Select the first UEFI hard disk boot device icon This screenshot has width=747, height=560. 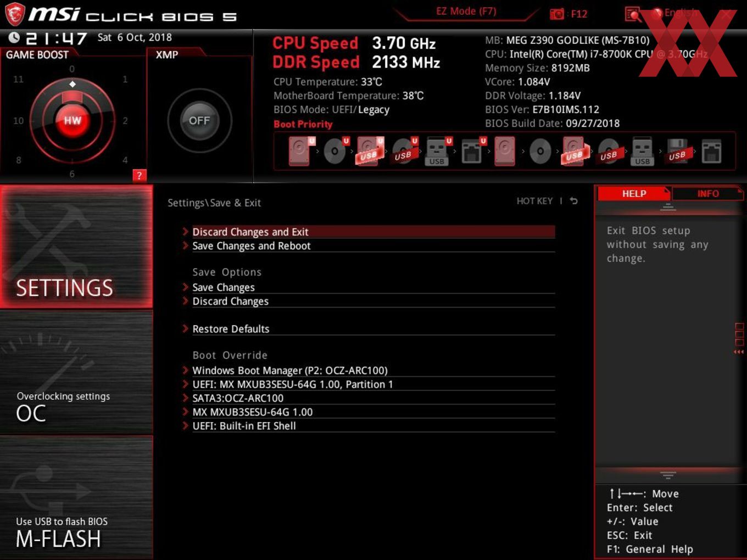click(x=301, y=150)
